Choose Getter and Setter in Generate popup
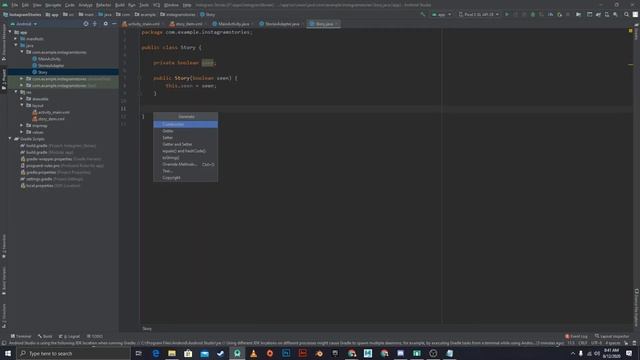The width and height of the screenshot is (640, 360). pyautogui.click(x=185, y=144)
